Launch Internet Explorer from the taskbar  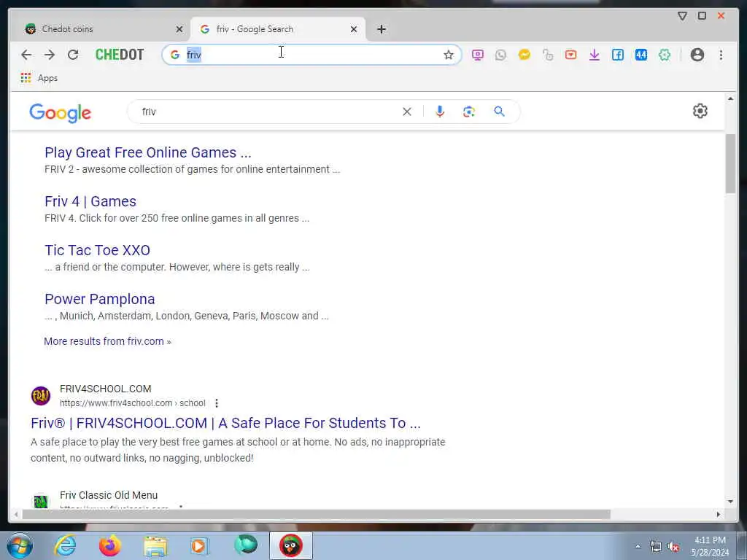click(x=65, y=545)
